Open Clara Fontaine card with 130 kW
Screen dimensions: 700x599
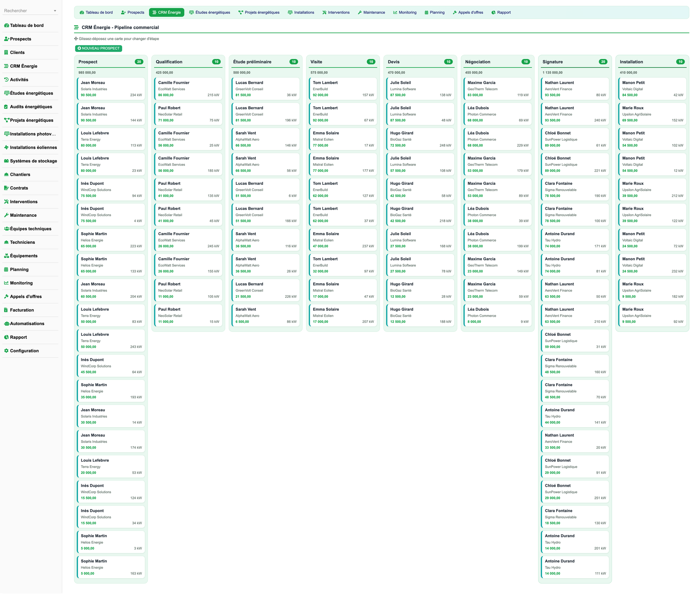click(x=575, y=517)
